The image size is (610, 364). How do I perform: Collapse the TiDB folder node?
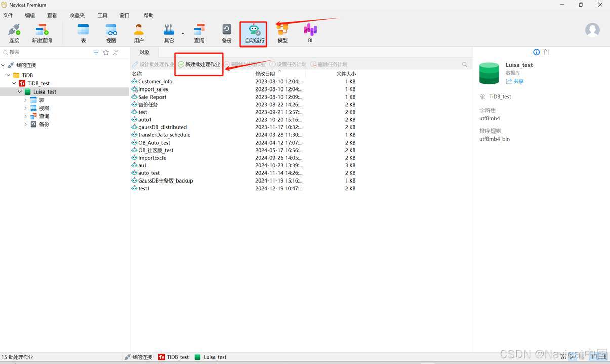(x=9, y=75)
